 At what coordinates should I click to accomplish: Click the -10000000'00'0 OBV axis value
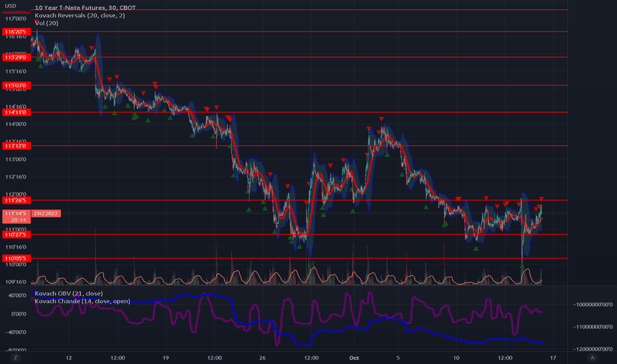(x=593, y=304)
